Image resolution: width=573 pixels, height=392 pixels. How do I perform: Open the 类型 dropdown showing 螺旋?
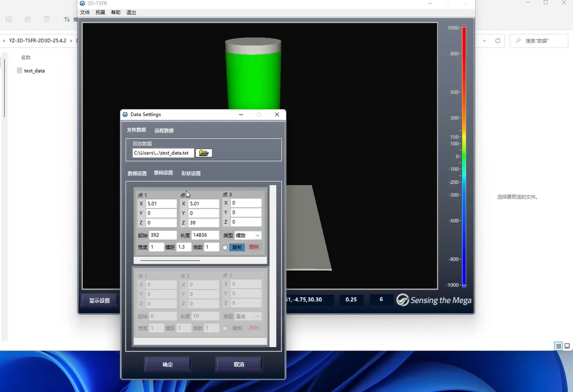(248, 236)
